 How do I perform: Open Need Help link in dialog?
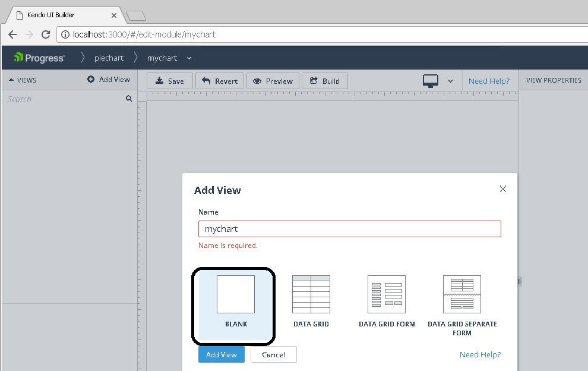(x=480, y=354)
